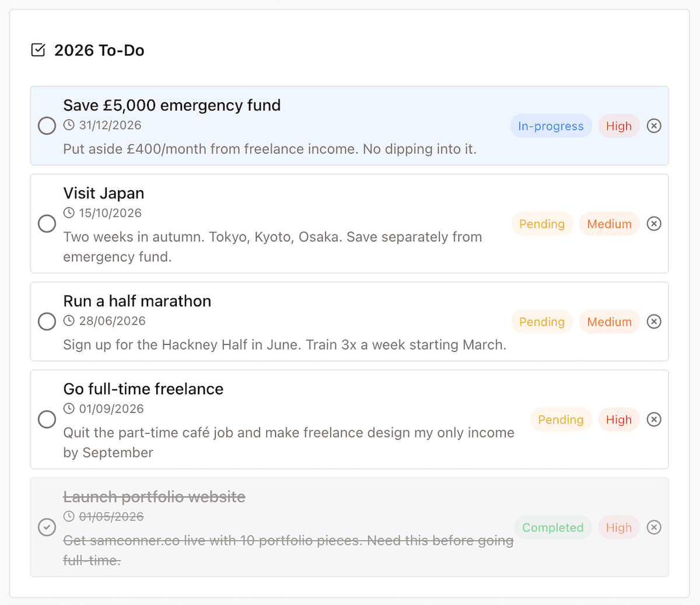Delete the Visit Japan task using its X icon
Screen dimensions: 700x605
click(x=654, y=223)
